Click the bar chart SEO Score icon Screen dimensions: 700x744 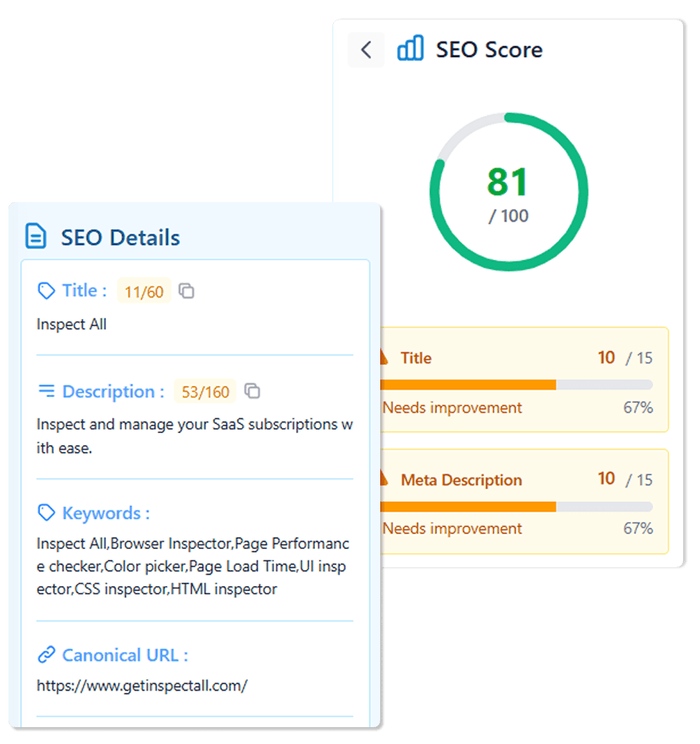pos(410,49)
